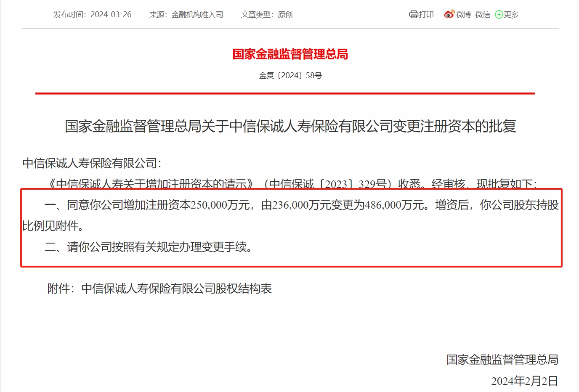This screenshot has height=392, width=579.
Task: Click the source 金融机构准入司 text
Action: pyautogui.click(x=197, y=15)
